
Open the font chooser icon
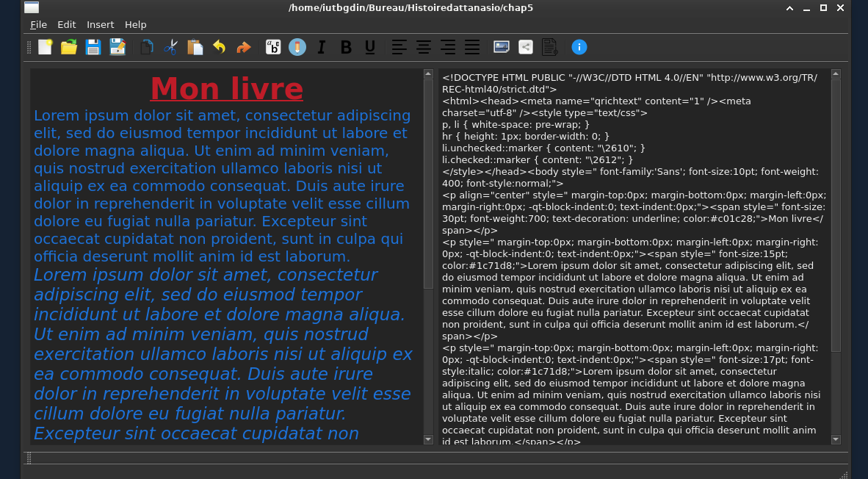tap(273, 47)
